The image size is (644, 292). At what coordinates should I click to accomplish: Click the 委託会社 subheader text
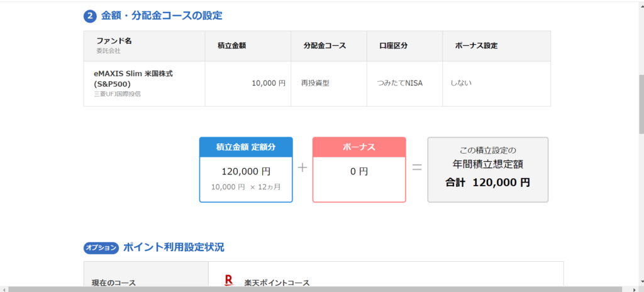pyautogui.click(x=108, y=52)
